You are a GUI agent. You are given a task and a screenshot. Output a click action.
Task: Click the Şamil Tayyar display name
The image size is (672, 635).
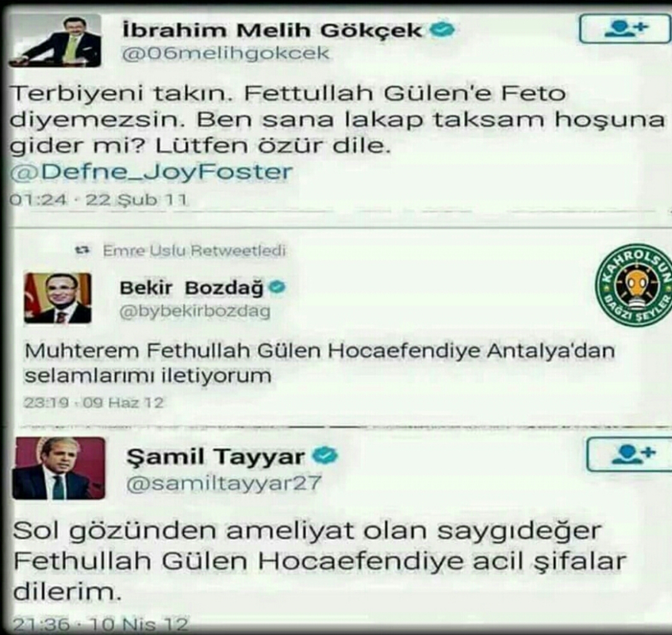pos(215,457)
